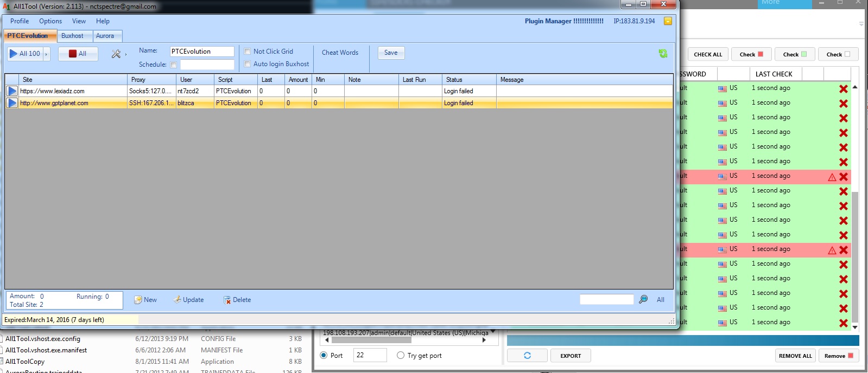Click the wrench tools icon in toolbar
The width and height of the screenshot is (868, 373).
[x=116, y=54]
